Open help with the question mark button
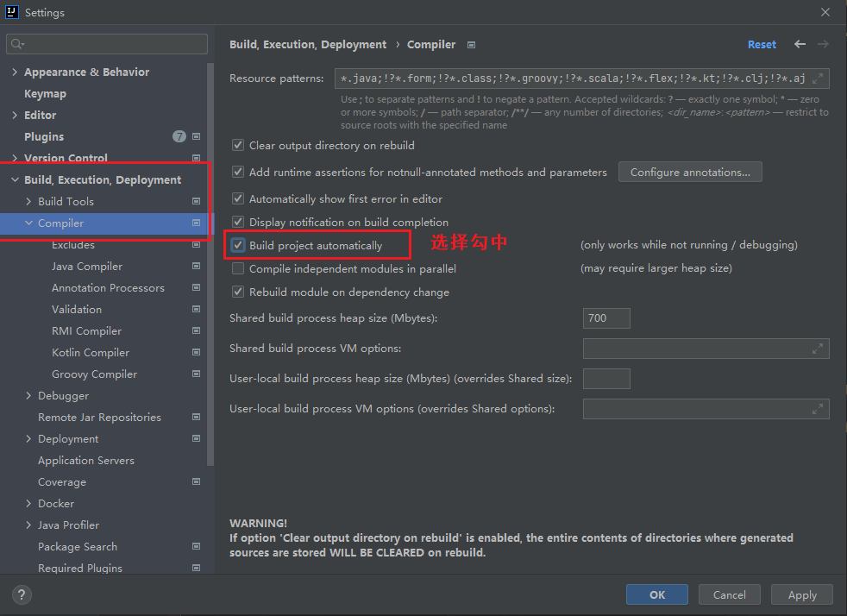This screenshot has width=847, height=616. [x=22, y=595]
